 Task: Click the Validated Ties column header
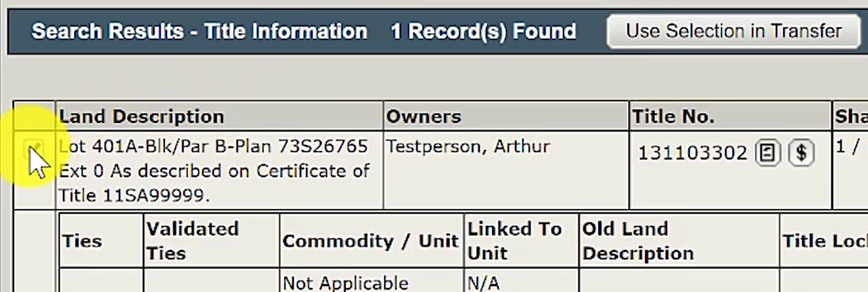click(x=193, y=241)
